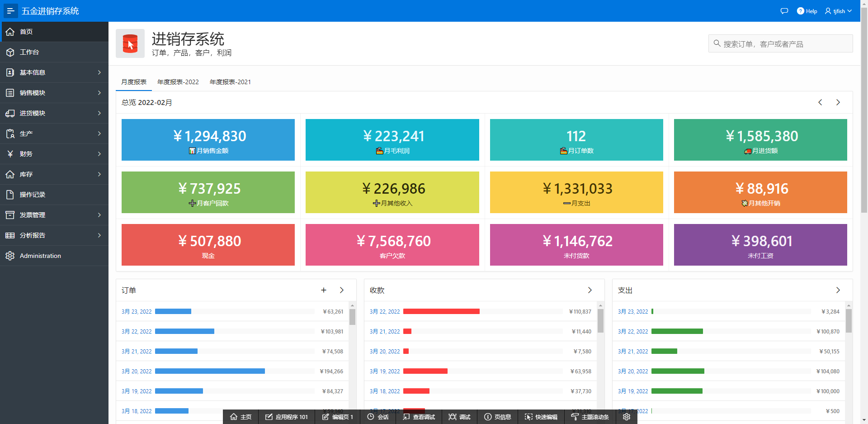Click the 订单 list scrollbar
The width and height of the screenshot is (868, 424).
[x=352, y=317]
